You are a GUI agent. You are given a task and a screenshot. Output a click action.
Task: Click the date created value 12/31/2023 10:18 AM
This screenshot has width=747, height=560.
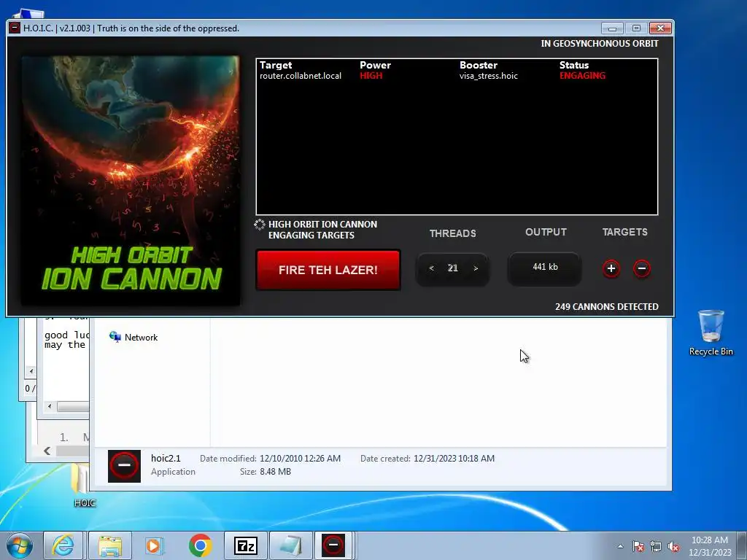click(x=454, y=459)
